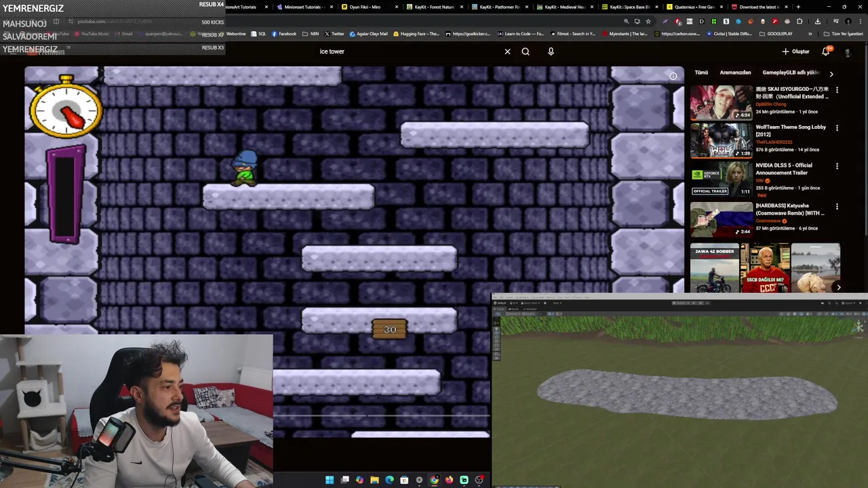Switch to the Quaternius Free Game tab
The height and width of the screenshot is (488, 868).
(694, 7)
